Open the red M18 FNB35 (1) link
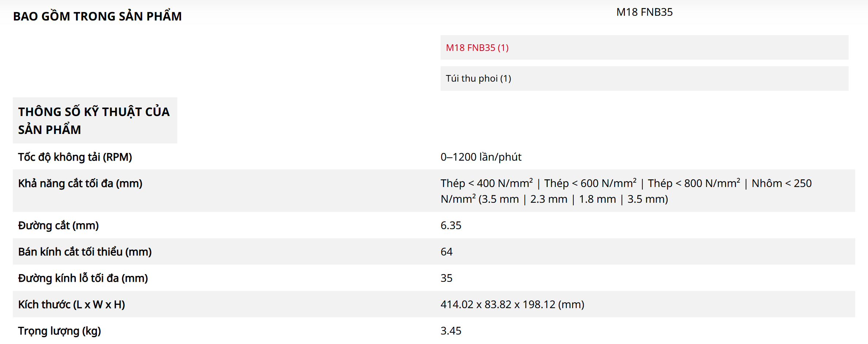The width and height of the screenshot is (868, 344). [x=477, y=48]
